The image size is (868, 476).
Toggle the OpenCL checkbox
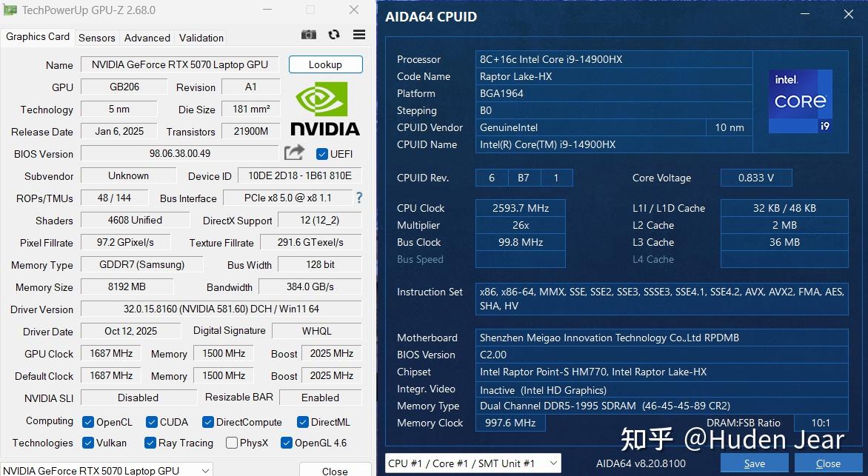click(87, 422)
